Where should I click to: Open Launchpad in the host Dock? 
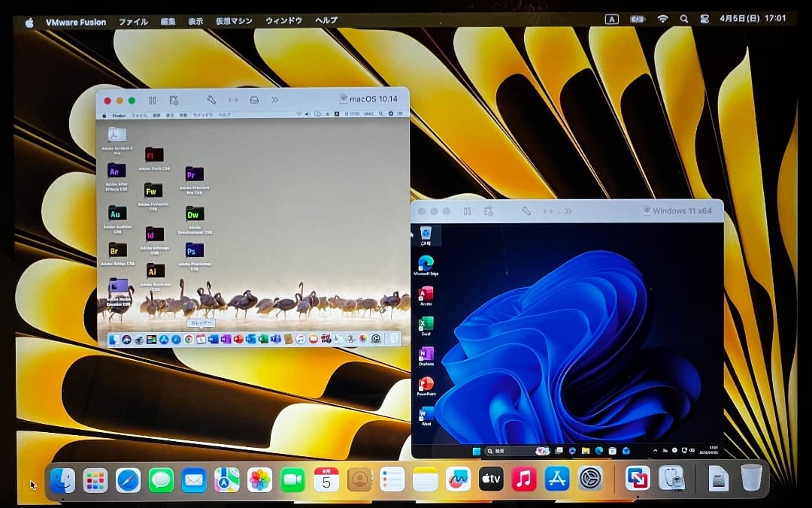pyautogui.click(x=95, y=480)
